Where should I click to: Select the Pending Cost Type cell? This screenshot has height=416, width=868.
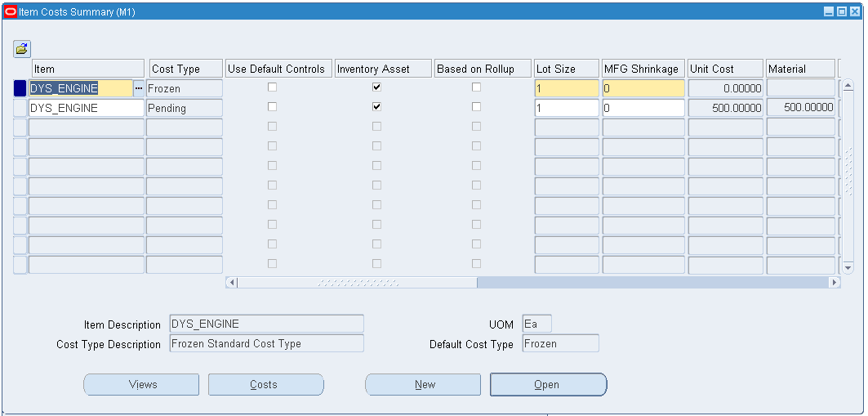[x=185, y=108]
